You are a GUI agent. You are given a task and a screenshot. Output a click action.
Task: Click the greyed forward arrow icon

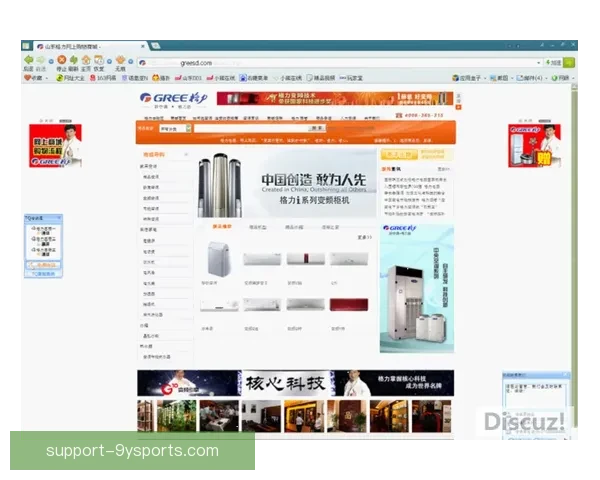coord(41,60)
